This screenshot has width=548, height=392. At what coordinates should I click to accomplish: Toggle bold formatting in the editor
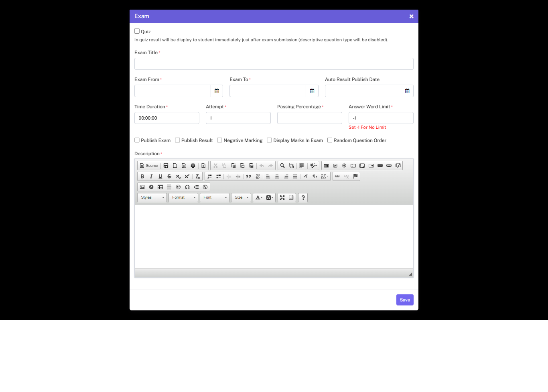[x=142, y=177]
